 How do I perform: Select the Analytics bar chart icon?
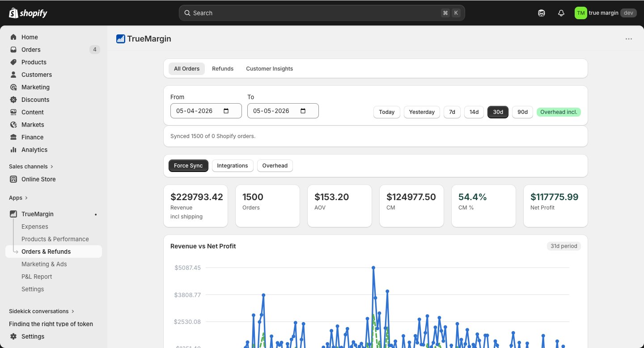pos(13,150)
